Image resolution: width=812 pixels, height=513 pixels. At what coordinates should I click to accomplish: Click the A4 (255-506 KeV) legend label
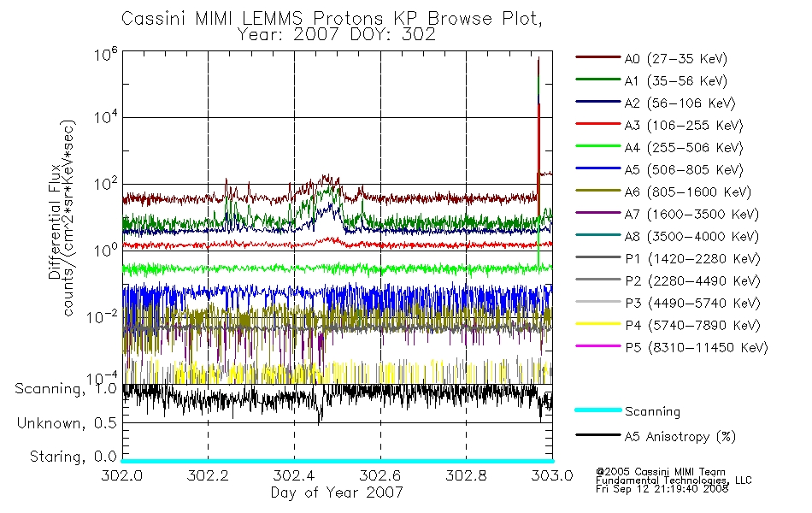click(x=684, y=148)
